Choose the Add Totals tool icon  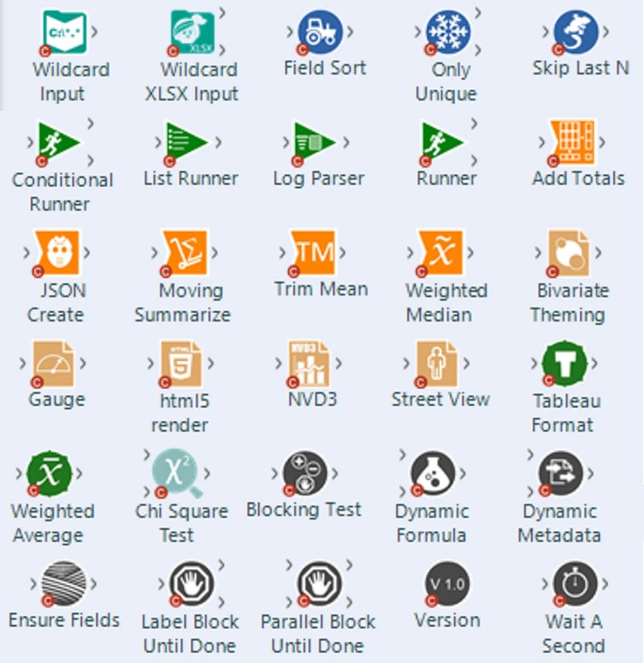point(572,141)
